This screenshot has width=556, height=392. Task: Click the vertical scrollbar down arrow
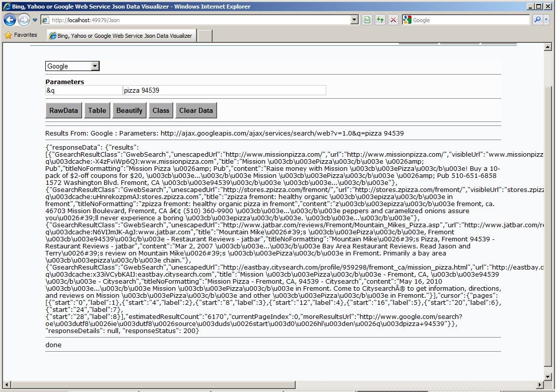(x=548, y=377)
